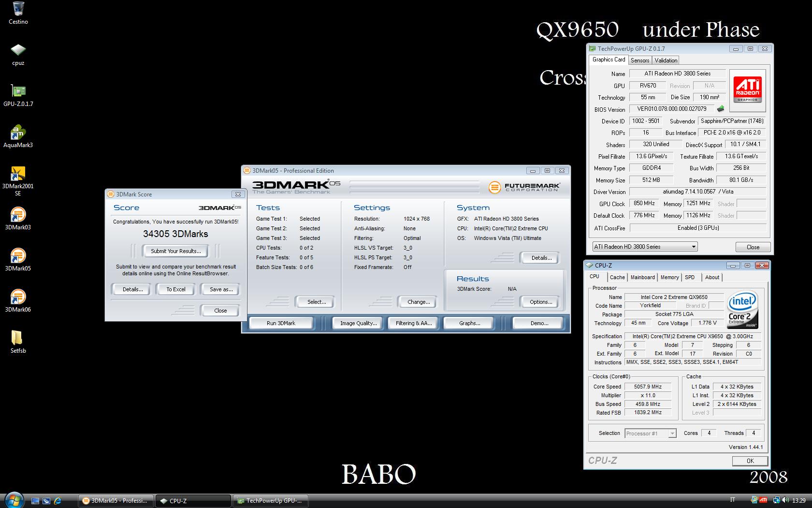Click the Core Voltage 1.776 V field
Viewport: 812px width, 508px height.
[x=707, y=323]
